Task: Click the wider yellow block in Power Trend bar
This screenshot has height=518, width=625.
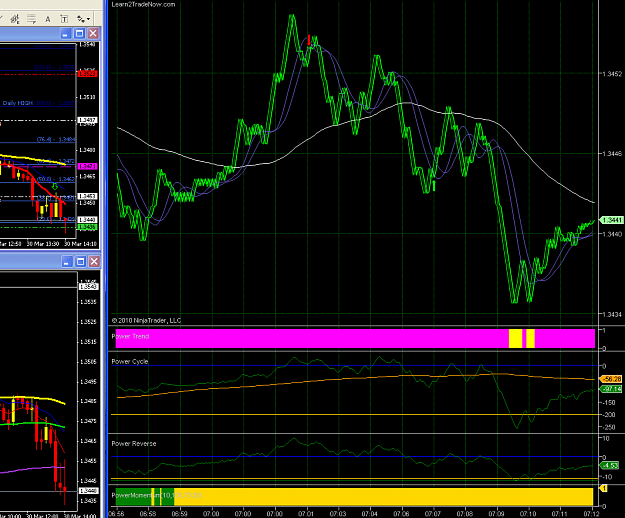Action: pos(515,338)
